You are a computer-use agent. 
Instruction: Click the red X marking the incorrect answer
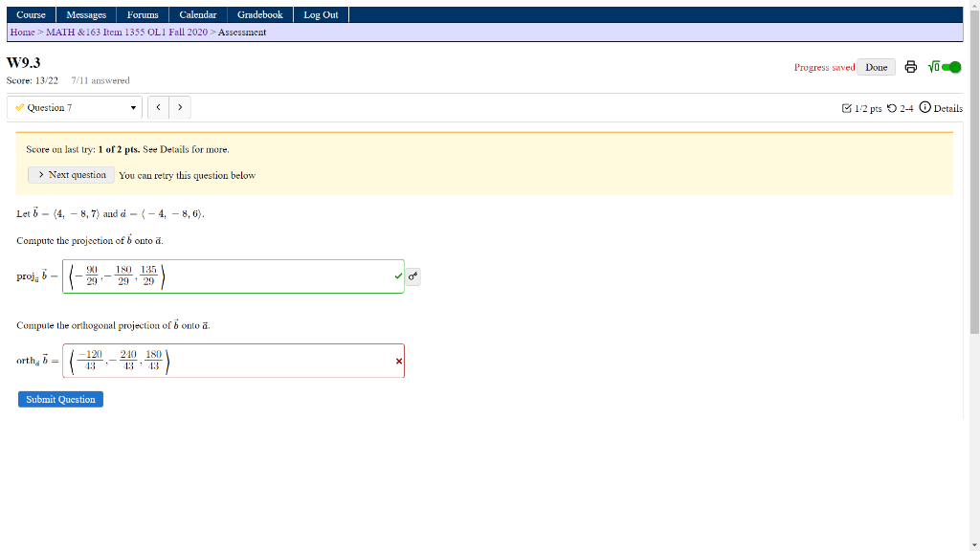(397, 361)
